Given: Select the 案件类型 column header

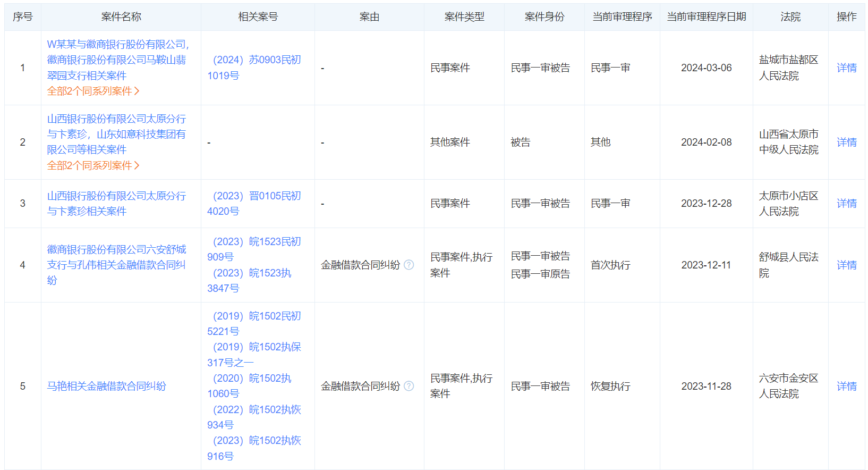Looking at the screenshot, I should pyautogui.click(x=464, y=17).
